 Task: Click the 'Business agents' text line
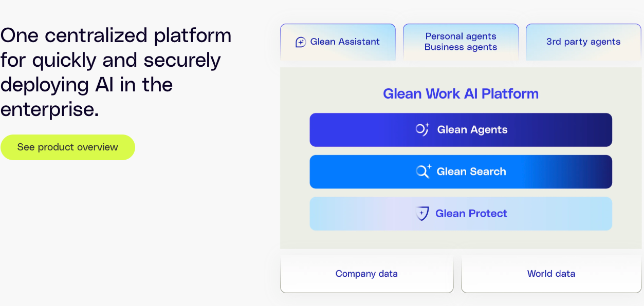(x=461, y=47)
